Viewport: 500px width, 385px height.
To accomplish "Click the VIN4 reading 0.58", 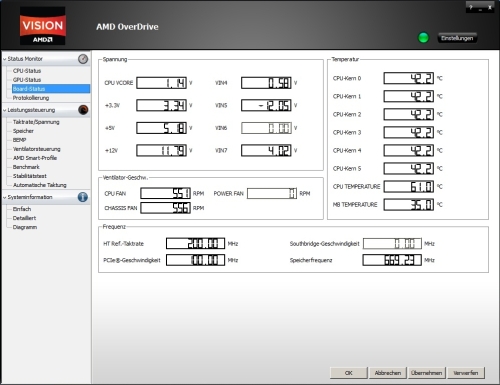I will [x=266, y=83].
